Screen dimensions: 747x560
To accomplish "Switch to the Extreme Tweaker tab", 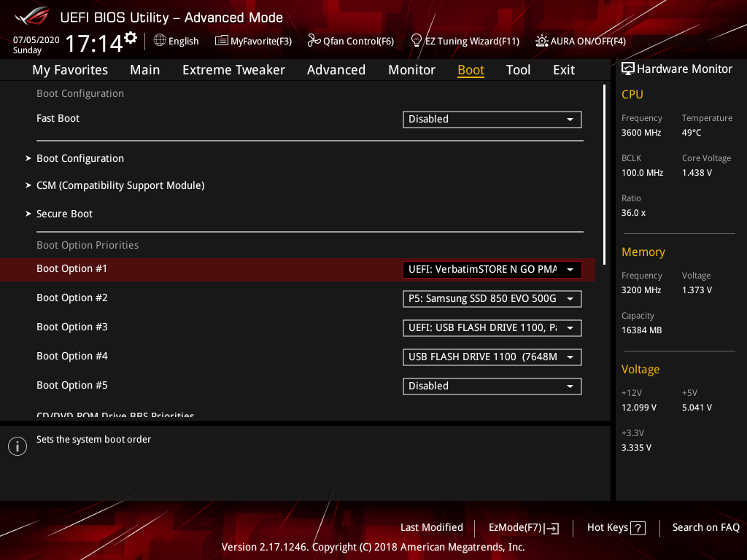I will [233, 70].
